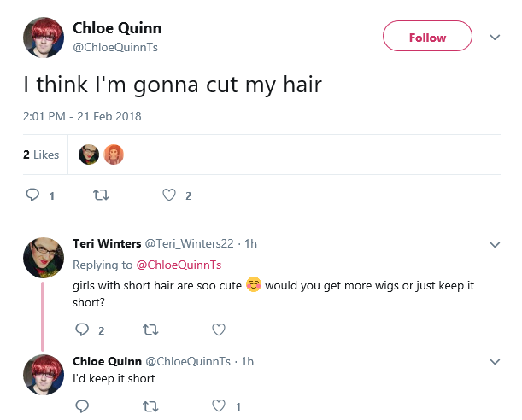The height and width of the screenshot is (420, 522).
Task: Like the "I'd keep it short" tweet
Action: pos(219,406)
